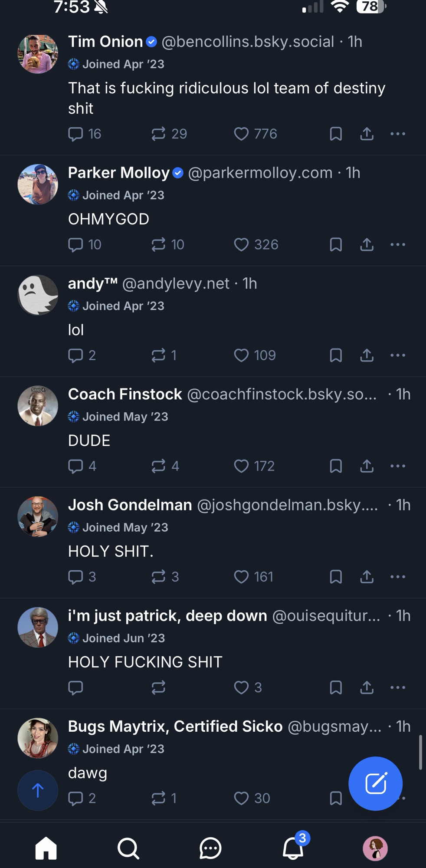426x868 pixels.
Task: Open the compose new post button
Action: pyautogui.click(x=375, y=783)
